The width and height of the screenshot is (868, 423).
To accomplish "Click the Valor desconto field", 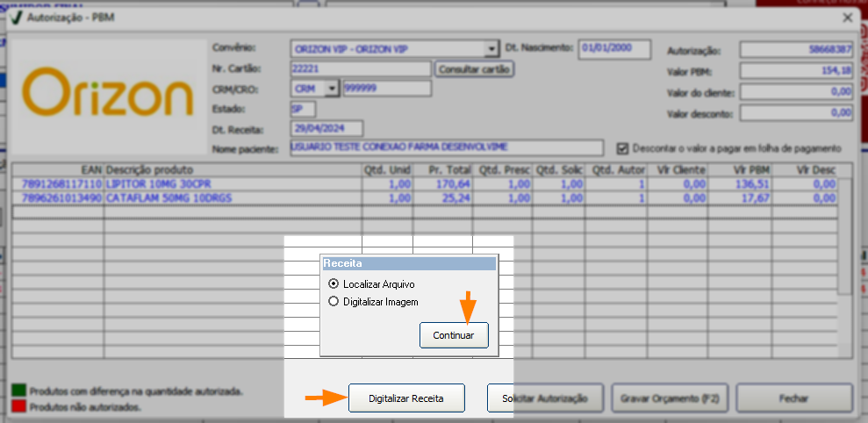I will click(x=797, y=113).
